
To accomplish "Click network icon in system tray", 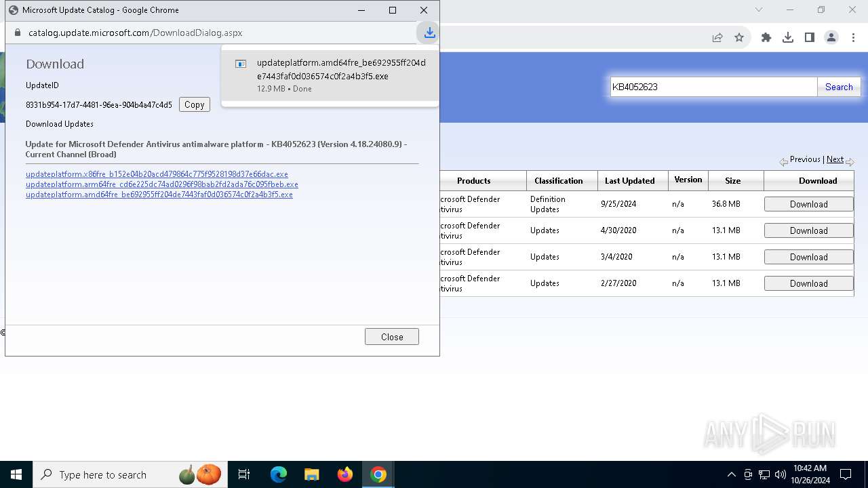I will pos(764,474).
